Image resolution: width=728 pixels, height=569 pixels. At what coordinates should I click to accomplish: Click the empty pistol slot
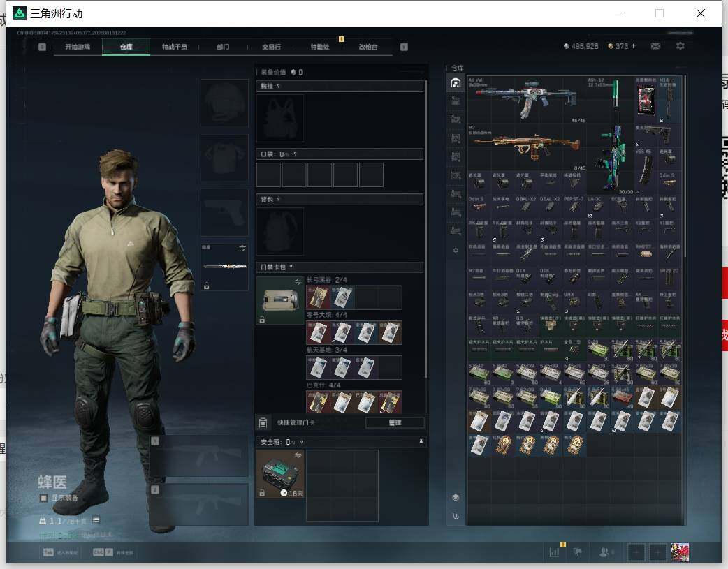tap(224, 212)
